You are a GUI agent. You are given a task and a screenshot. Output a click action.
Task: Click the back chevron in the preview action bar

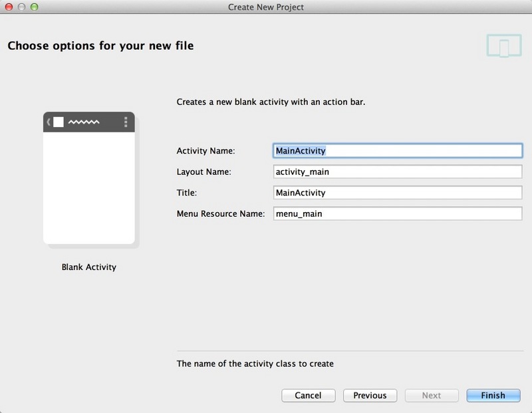[49, 122]
